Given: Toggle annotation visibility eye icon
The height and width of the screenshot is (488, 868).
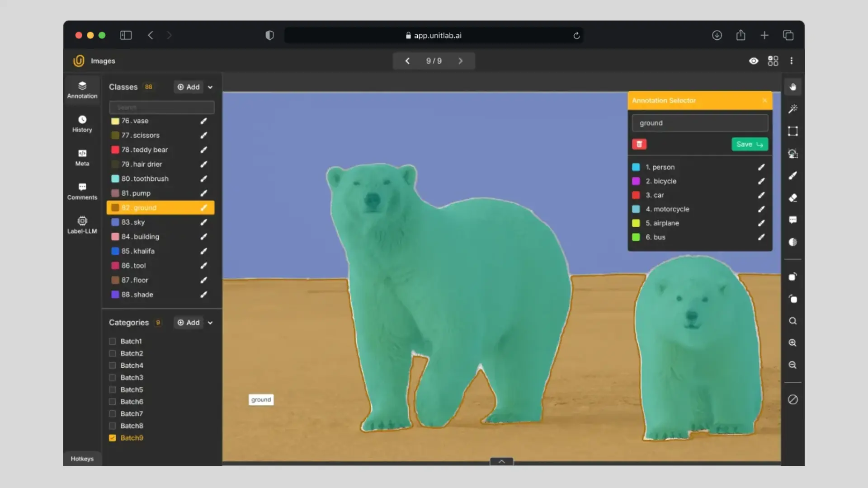Looking at the screenshot, I should pos(754,61).
